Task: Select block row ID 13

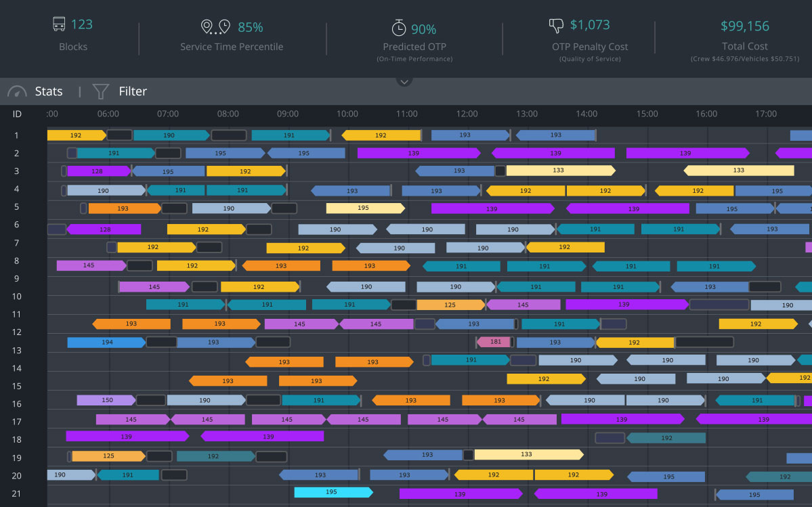Action: (16, 350)
